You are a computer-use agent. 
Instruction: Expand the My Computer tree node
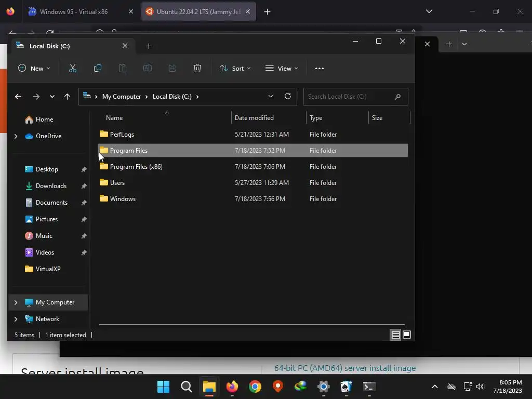[16, 302]
